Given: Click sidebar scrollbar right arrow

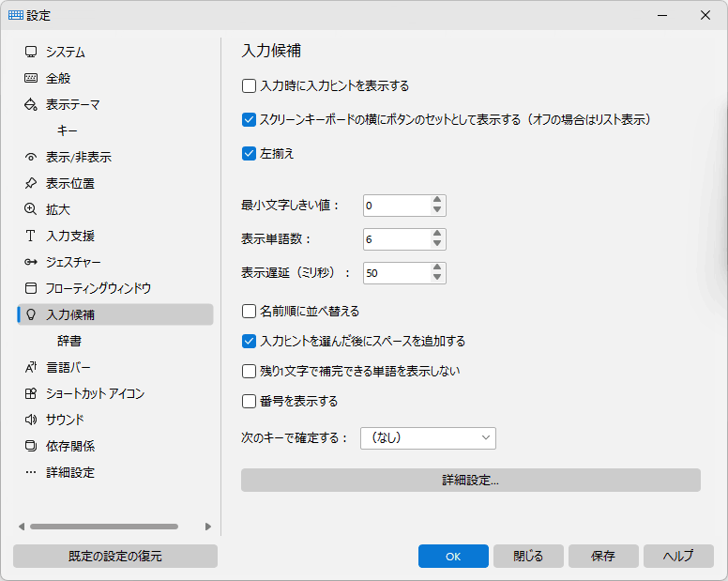Looking at the screenshot, I should tap(208, 527).
